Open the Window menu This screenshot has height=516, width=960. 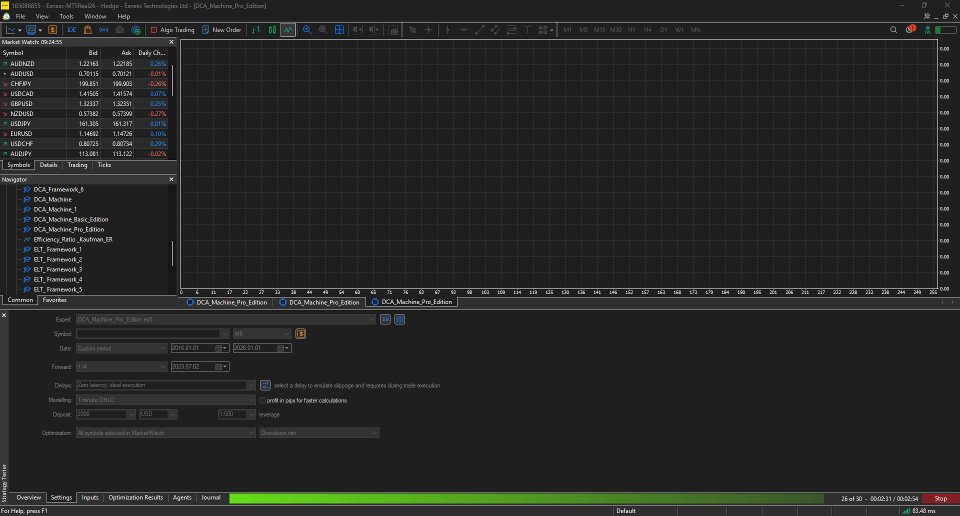[x=95, y=17]
